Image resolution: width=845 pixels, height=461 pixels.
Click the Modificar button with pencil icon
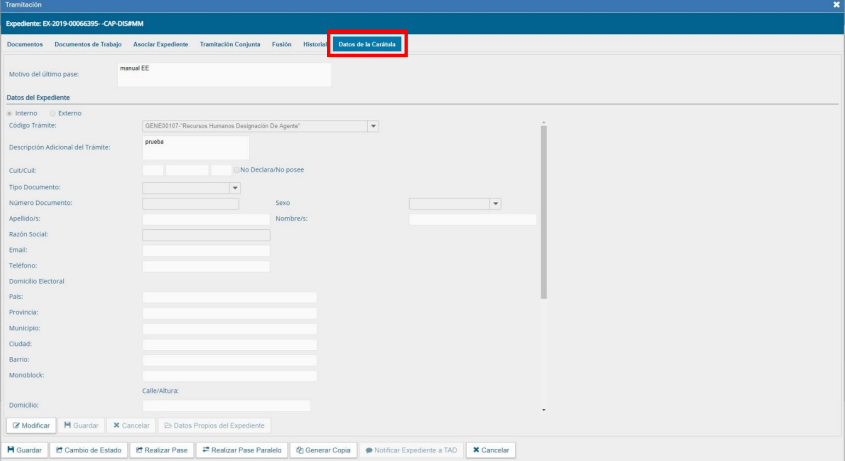click(31, 425)
